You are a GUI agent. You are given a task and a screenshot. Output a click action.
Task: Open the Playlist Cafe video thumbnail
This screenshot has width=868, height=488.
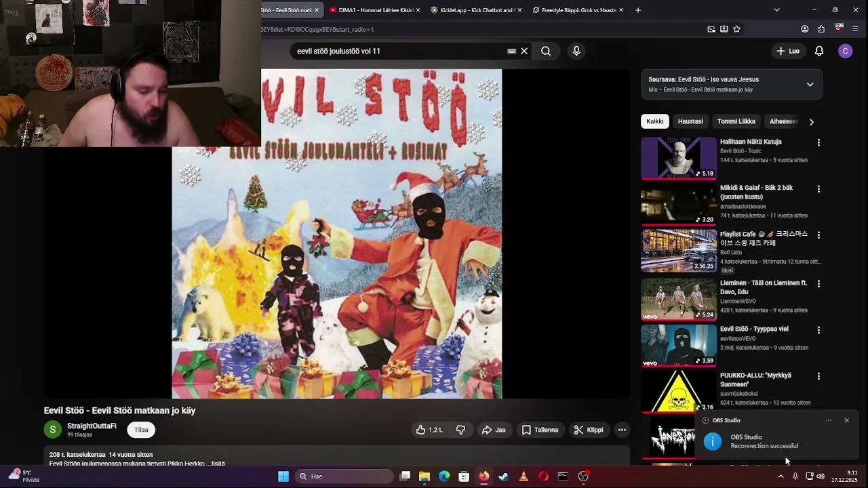679,250
